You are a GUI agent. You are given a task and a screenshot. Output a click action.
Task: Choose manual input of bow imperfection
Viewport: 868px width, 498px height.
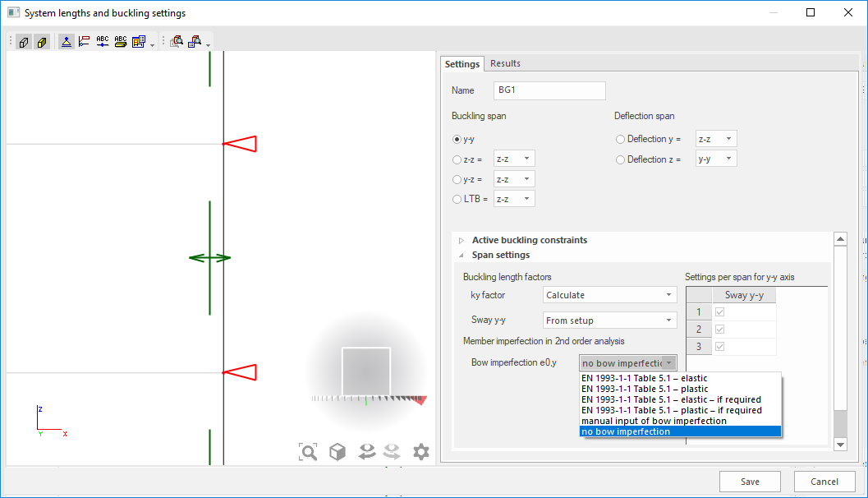654,421
